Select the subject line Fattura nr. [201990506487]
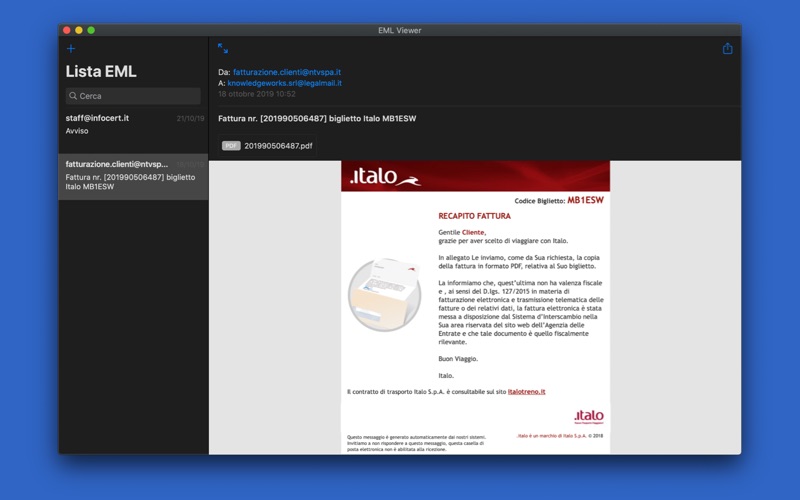The height and width of the screenshot is (500, 800). tap(317, 118)
